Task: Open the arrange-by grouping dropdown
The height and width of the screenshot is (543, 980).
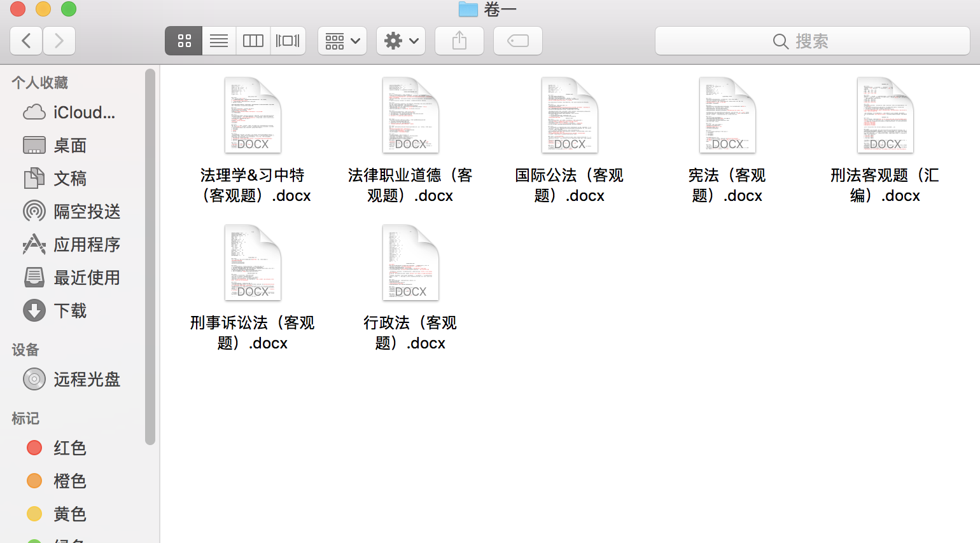Action: coord(342,41)
